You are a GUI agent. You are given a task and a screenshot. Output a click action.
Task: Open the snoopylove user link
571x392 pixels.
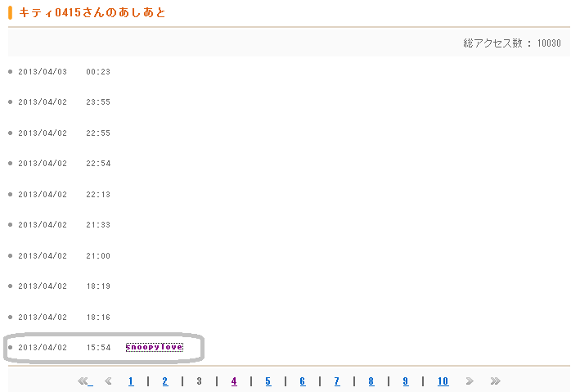coord(154,347)
